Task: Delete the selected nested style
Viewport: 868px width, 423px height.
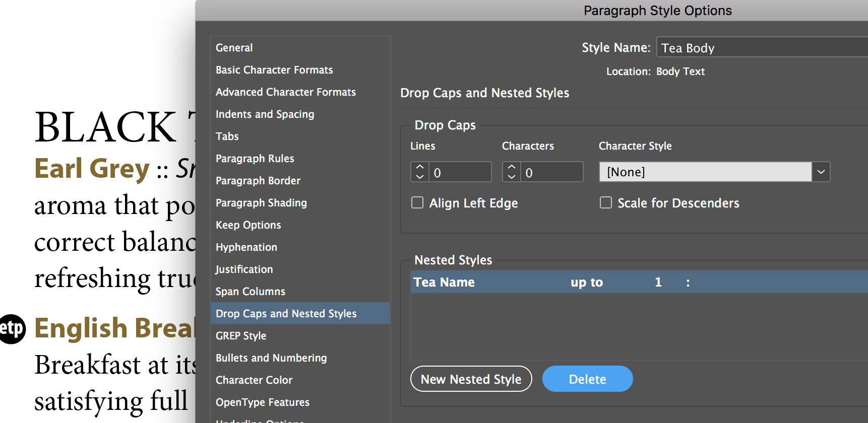Action: (x=588, y=379)
